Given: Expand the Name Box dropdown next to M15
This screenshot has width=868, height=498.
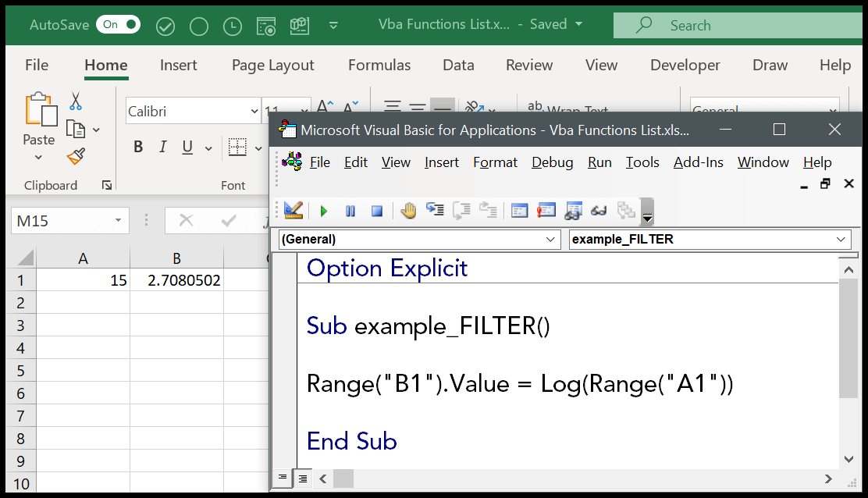Looking at the screenshot, I should (x=118, y=221).
